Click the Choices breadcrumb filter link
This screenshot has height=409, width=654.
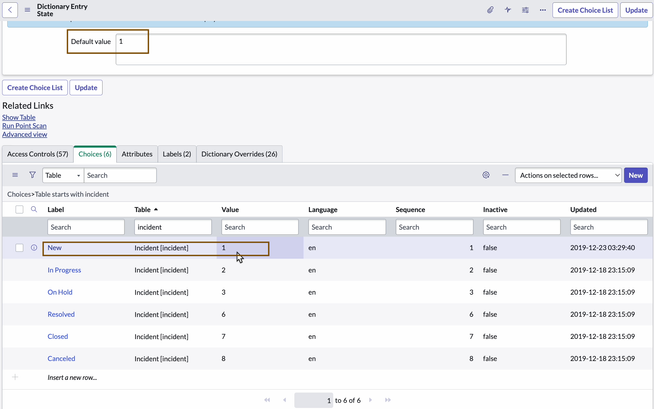[x=19, y=194]
